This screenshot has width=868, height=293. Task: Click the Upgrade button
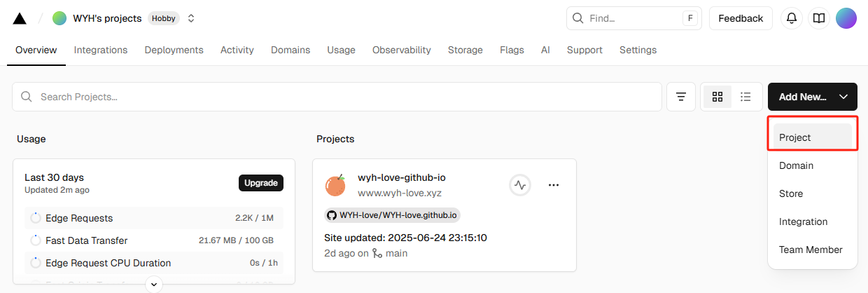click(260, 183)
